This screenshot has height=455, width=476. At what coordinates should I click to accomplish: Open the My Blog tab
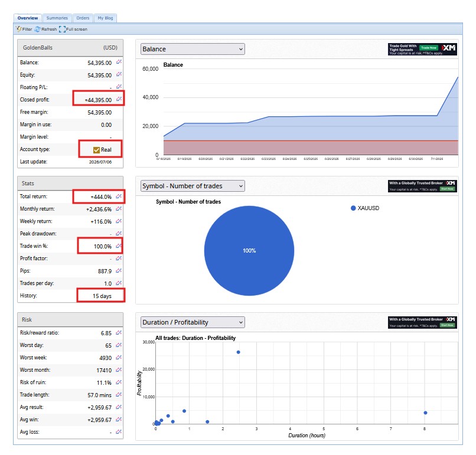pos(105,18)
